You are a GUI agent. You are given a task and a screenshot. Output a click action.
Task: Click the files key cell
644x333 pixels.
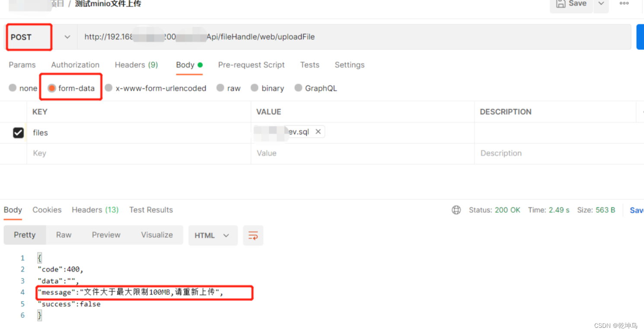[138, 133]
